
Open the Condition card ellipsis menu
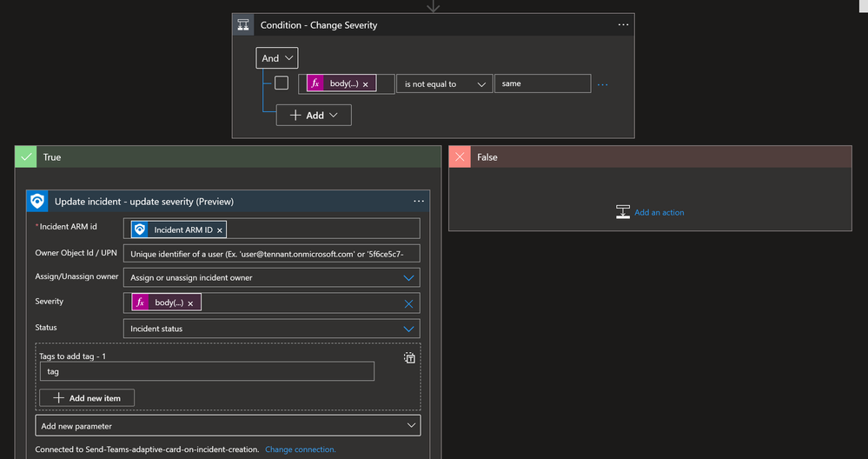point(623,25)
